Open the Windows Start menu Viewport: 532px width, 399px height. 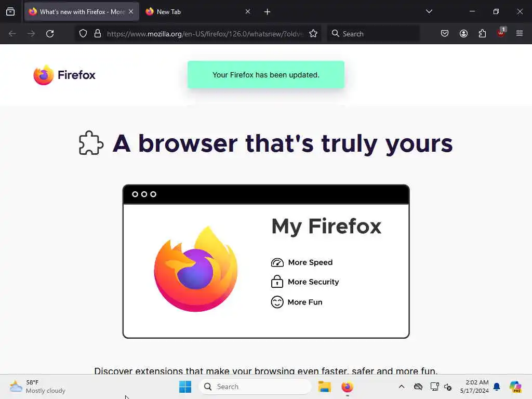(185, 387)
